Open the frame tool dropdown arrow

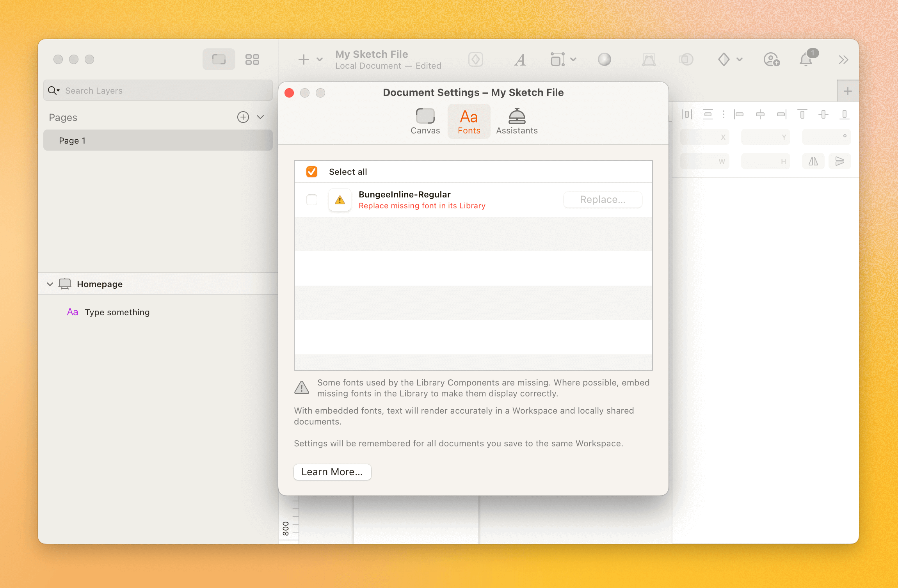pos(574,59)
